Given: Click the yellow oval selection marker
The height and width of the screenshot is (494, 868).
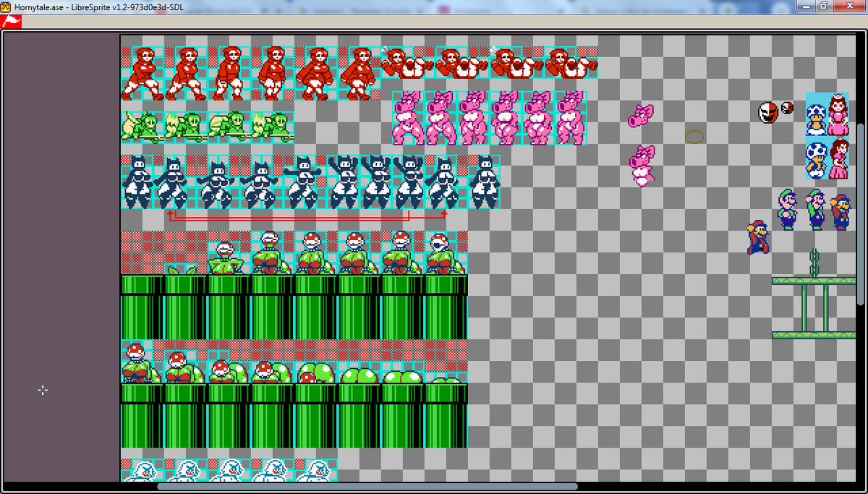Looking at the screenshot, I should [693, 137].
